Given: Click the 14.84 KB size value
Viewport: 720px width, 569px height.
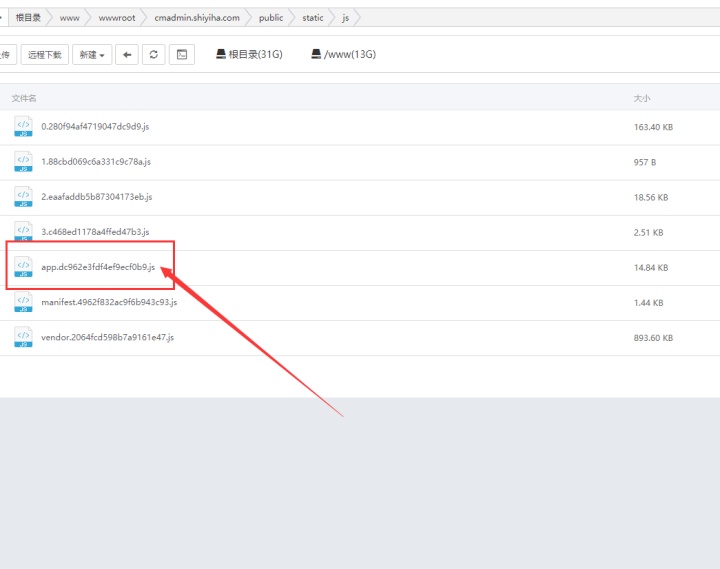Looking at the screenshot, I should 651,268.
